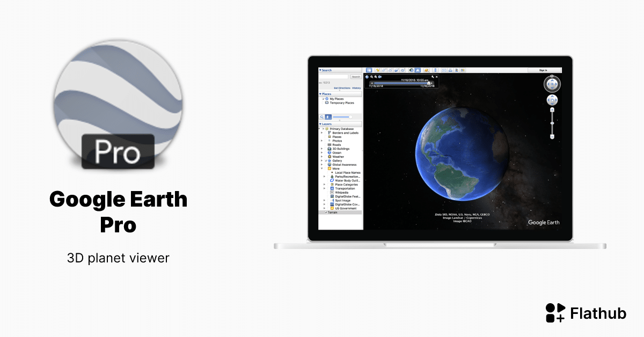
Task: Collapse the More layer folder
Action: [x=322, y=169]
